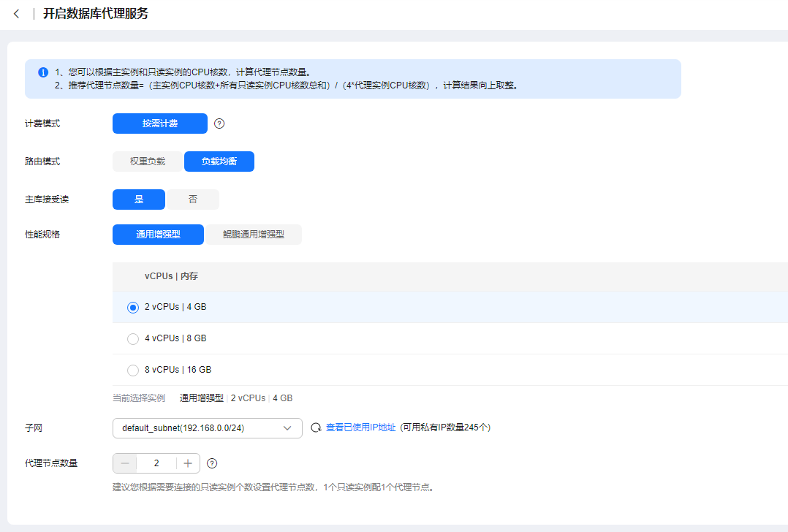This screenshot has width=788, height=532.
Task: Decrease proxy node count with minus button
Action: 125,463
